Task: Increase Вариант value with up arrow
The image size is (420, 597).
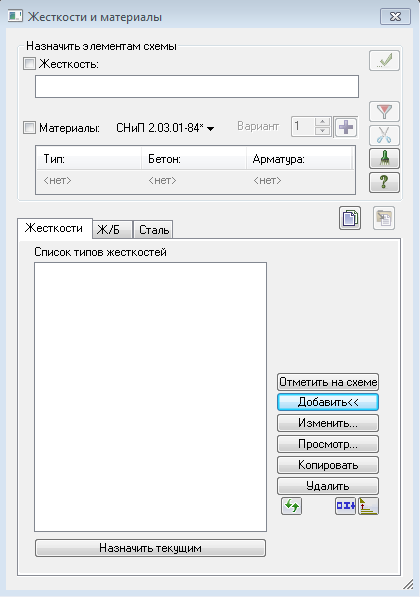Action: coord(323,122)
